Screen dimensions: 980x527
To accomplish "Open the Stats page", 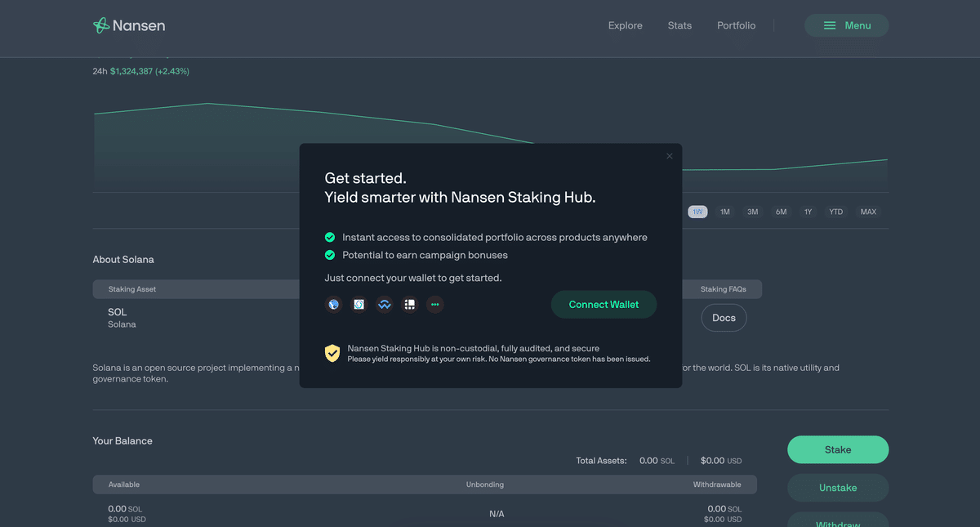I will (679, 25).
